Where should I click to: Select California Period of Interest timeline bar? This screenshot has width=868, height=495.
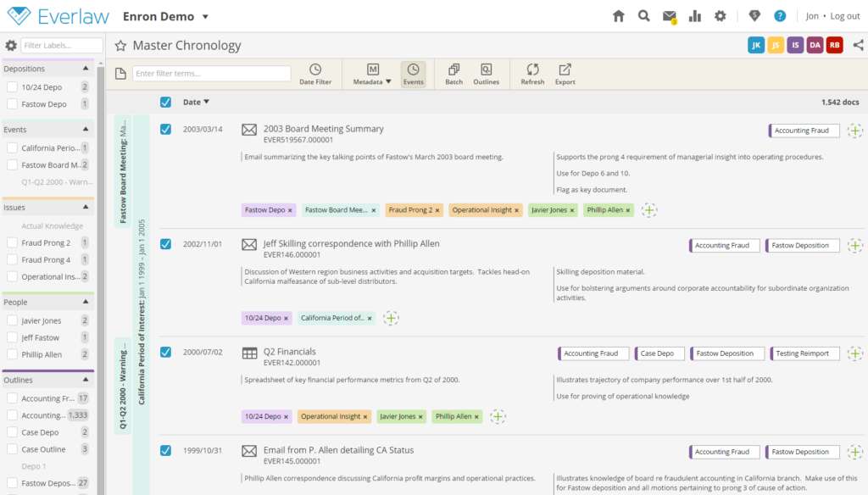pyautogui.click(x=142, y=305)
